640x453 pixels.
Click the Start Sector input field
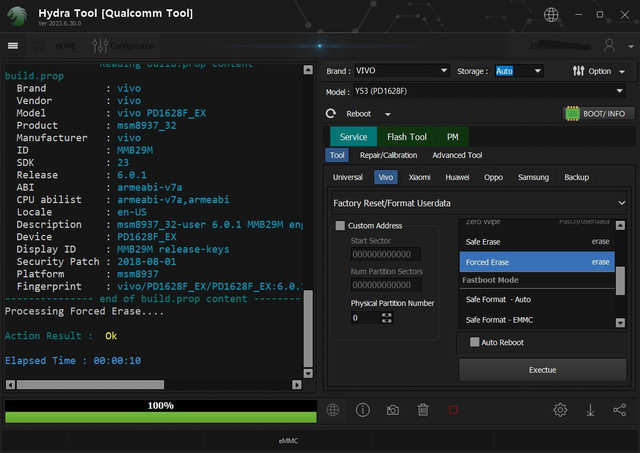click(386, 254)
